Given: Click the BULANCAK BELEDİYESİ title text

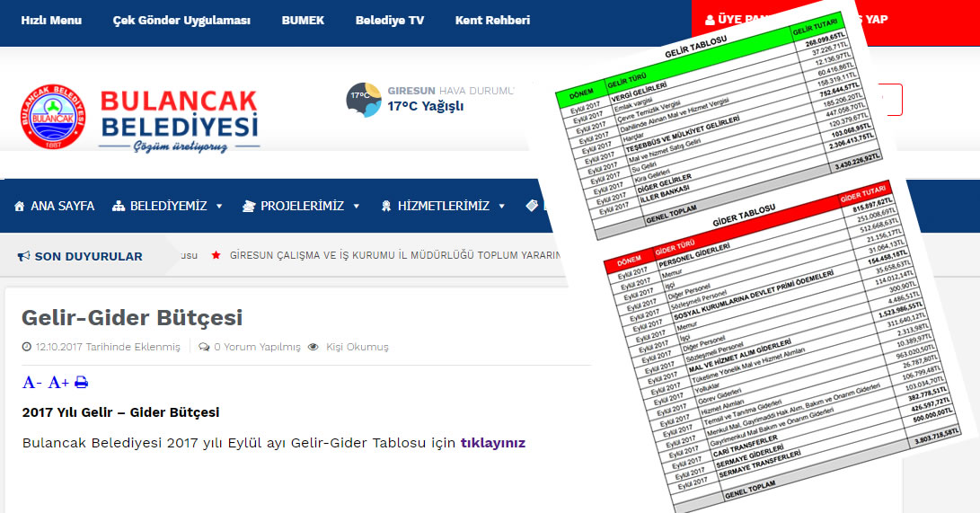Looking at the screenshot, I should coord(179,114).
